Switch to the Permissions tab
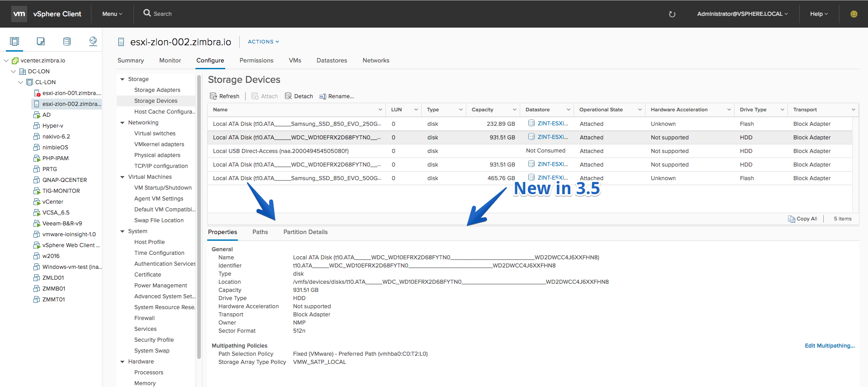 pyautogui.click(x=256, y=61)
